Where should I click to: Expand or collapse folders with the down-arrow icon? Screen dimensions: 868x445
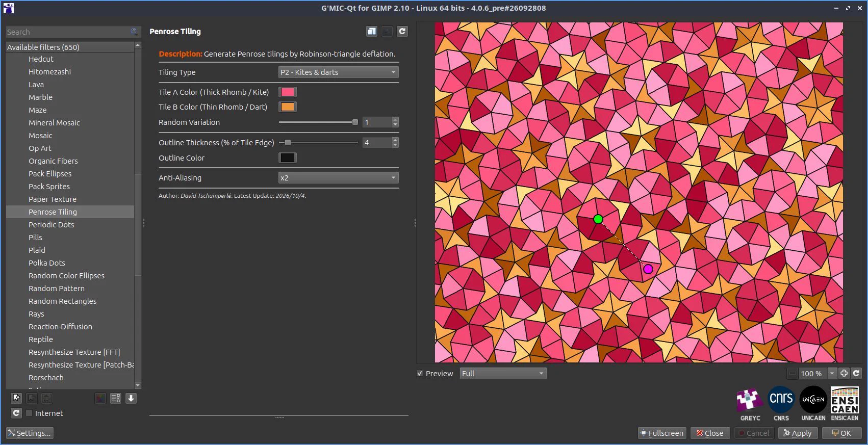tap(131, 398)
